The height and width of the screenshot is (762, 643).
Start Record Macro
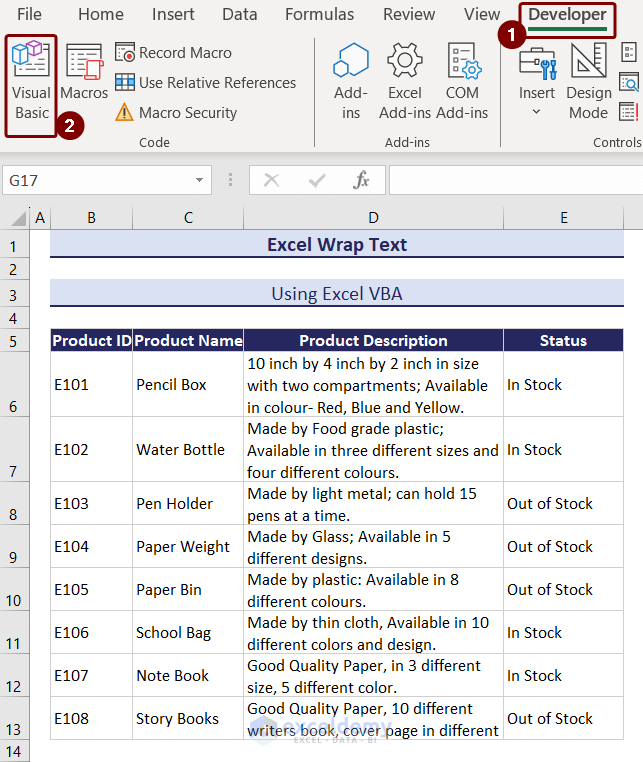[174, 52]
